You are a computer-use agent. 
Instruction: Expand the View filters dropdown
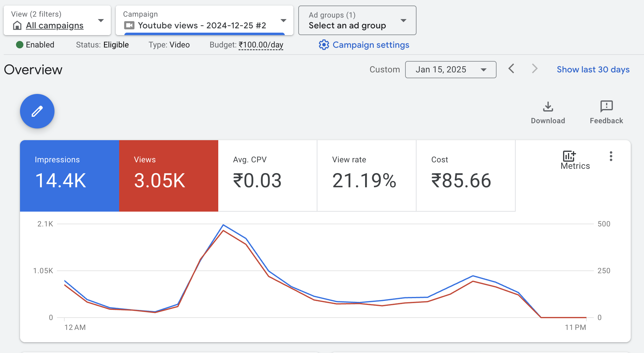[x=101, y=21]
